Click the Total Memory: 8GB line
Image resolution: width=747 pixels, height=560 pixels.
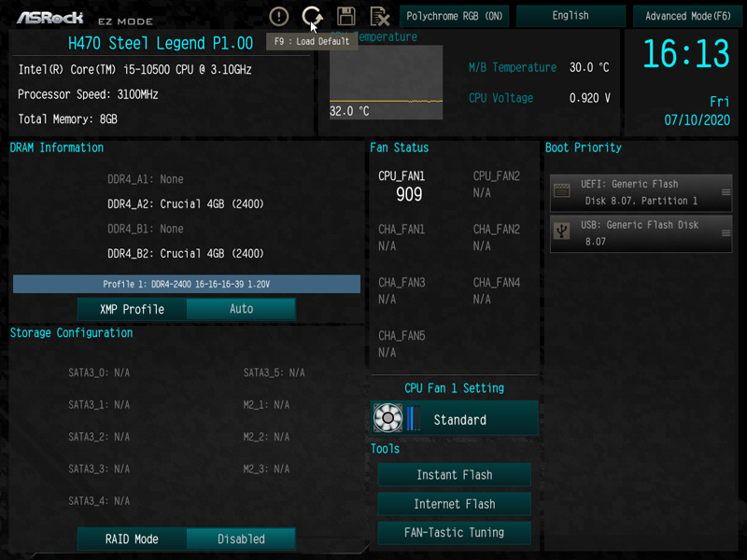click(x=67, y=119)
